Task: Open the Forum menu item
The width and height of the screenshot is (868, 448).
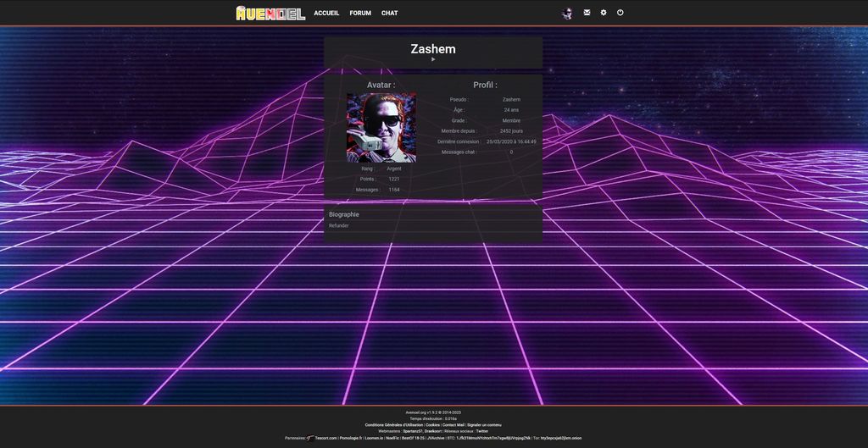Action: click(x=360, y=13)
